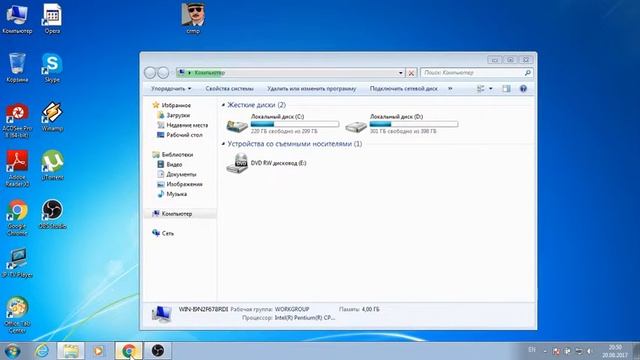Screen dimensions: 640x360
Task: Click the volume speaker tray icon
Action: [x=589, y=351]
